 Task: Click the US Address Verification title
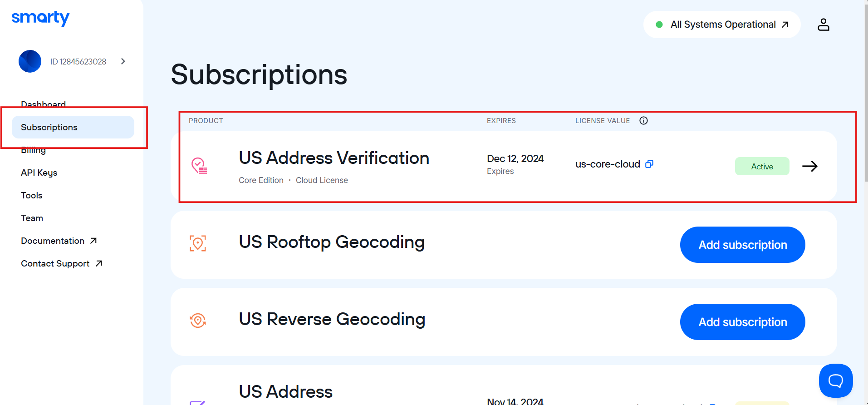pyautogui.click(x=334, y=158)
